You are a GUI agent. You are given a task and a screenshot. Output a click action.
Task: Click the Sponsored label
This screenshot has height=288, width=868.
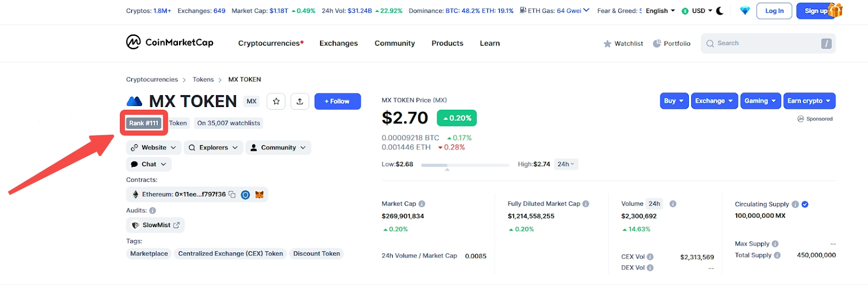tap(815, 119)
